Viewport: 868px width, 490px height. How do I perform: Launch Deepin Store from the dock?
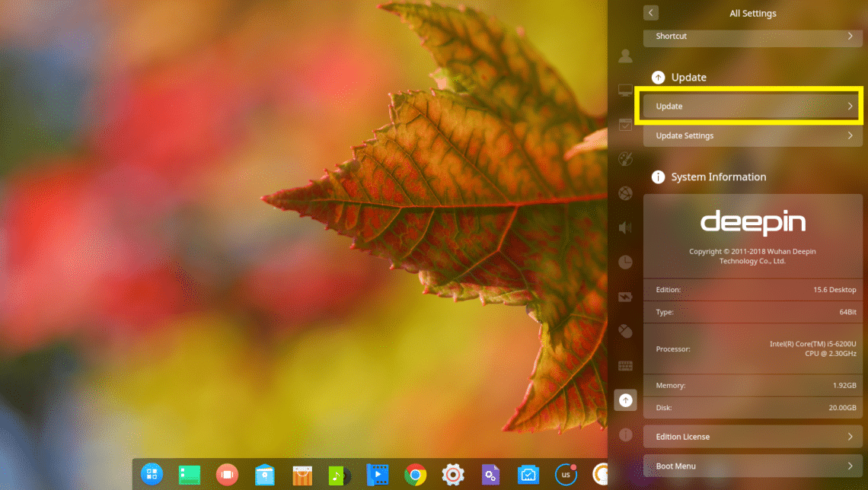click(302, 475)
